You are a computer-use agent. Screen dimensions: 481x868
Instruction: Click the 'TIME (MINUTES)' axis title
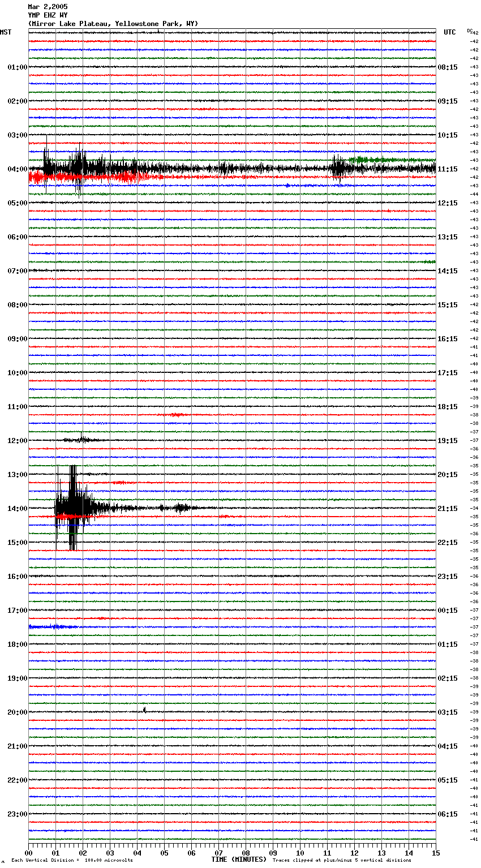coord(239,860)
